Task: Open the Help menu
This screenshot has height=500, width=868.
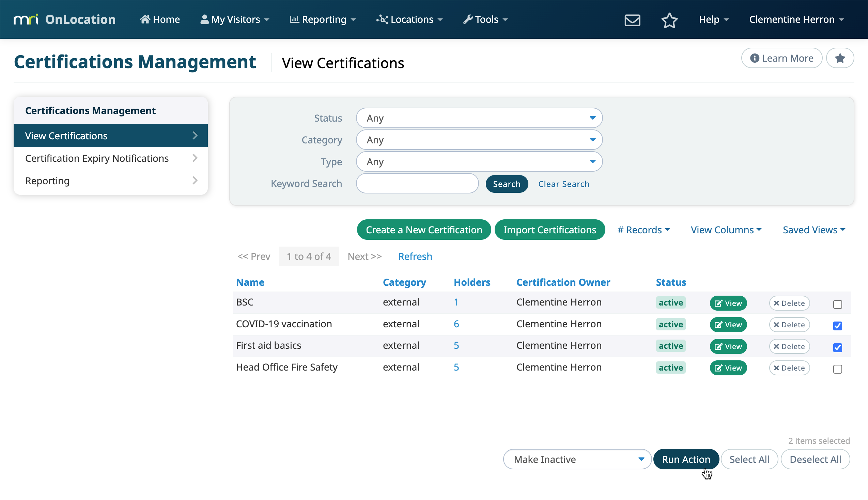Action: 714,19
